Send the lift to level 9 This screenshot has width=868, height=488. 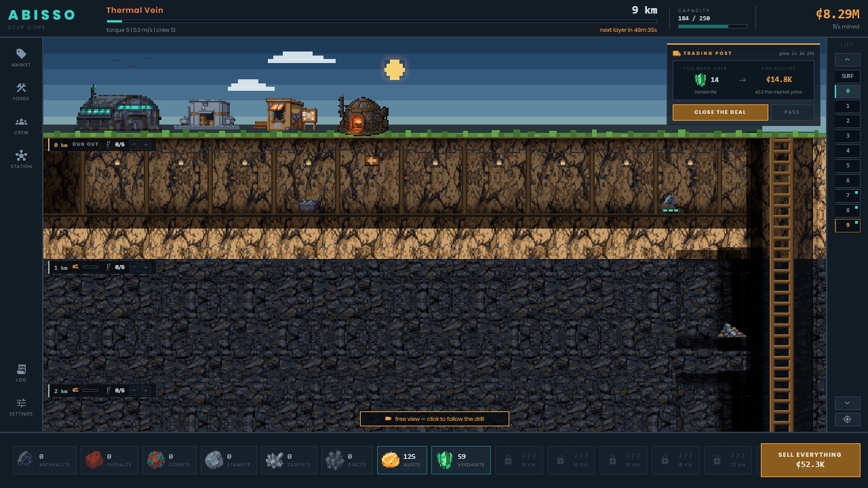coord(847,225)
